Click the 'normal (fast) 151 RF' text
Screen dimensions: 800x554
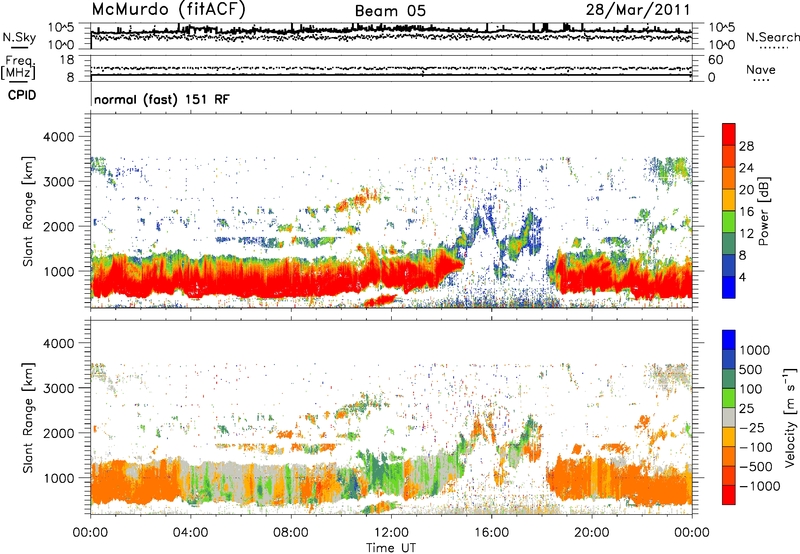162,99
